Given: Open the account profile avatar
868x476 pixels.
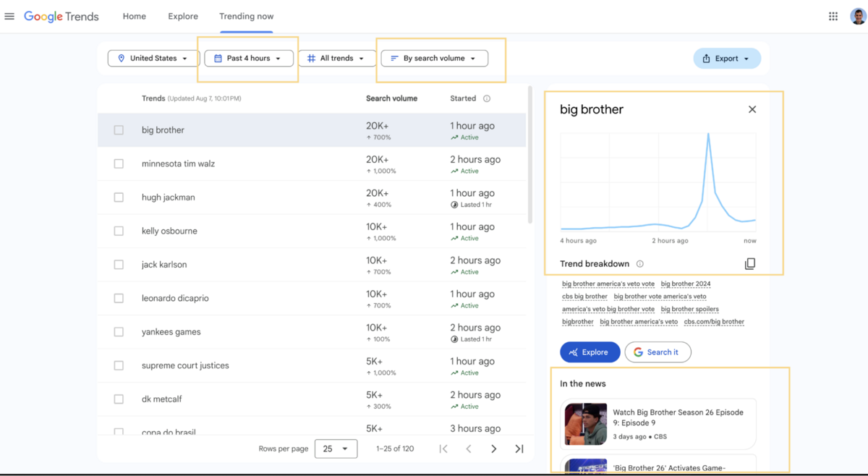Looking at the screenshot, I should tap(858, 16).
